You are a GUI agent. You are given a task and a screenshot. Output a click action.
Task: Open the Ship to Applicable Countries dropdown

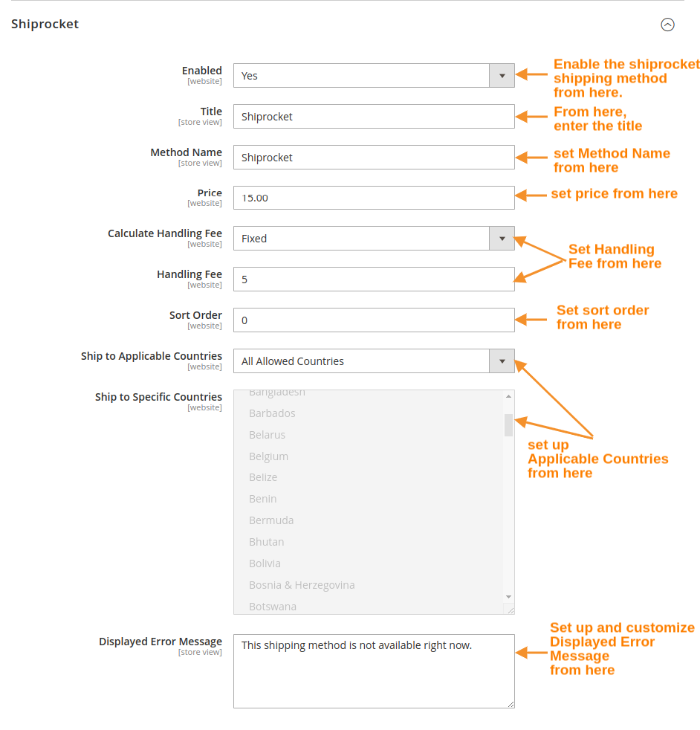pos(502,361)
